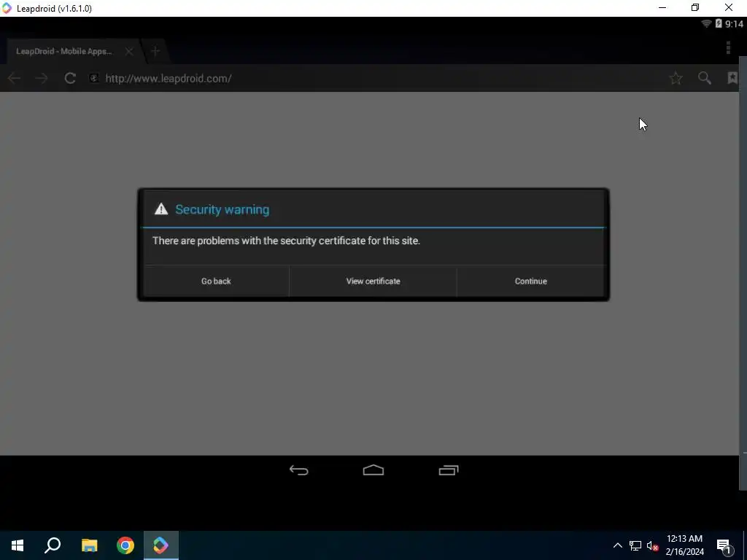Click the warning triangle icon
This screenshot has width=747, height=560.
(161, 209)
